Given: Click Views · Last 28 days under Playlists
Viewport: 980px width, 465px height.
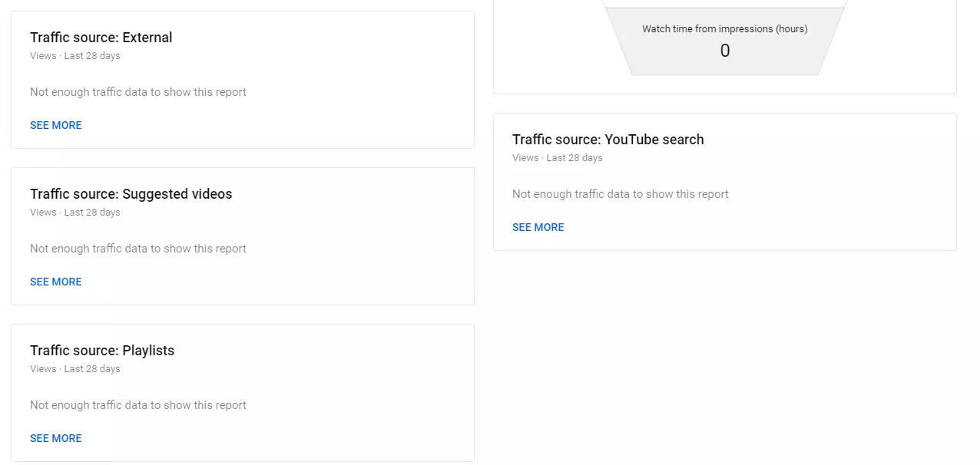Looking at the screenshot, I should pos(74,369).
